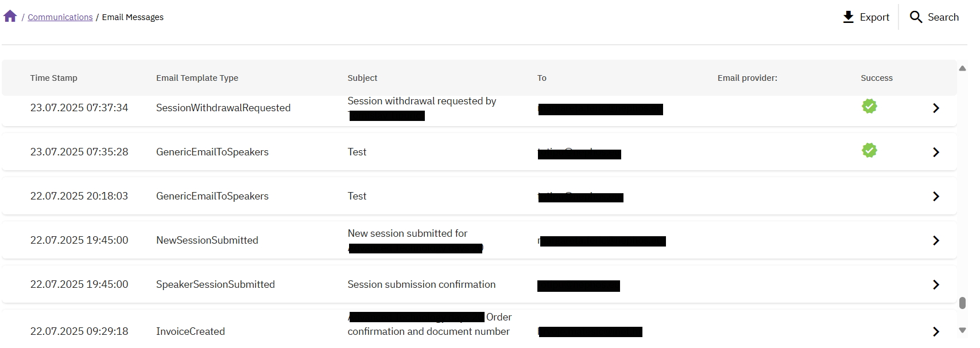Open SpeakerSessionSubmitted row arrow
Image resolution: width=980 pixels, height=348 pixels.
coord(936,284)
